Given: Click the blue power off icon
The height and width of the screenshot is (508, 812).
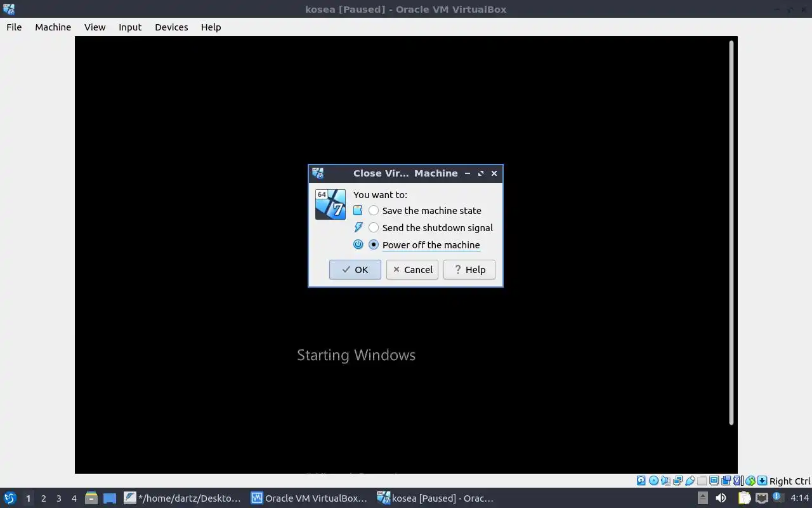Looking at the screenshot, I should (358, 244).
